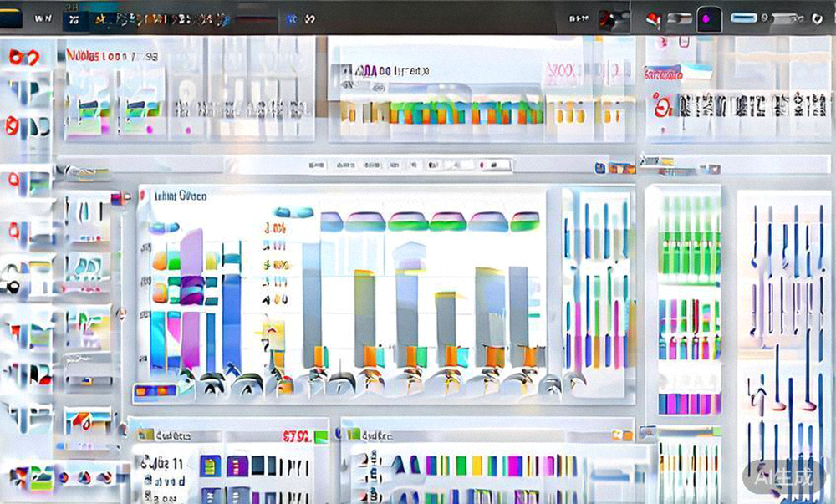Toggle the gray pill switch in top-right corner

click(x=787, y=18)
